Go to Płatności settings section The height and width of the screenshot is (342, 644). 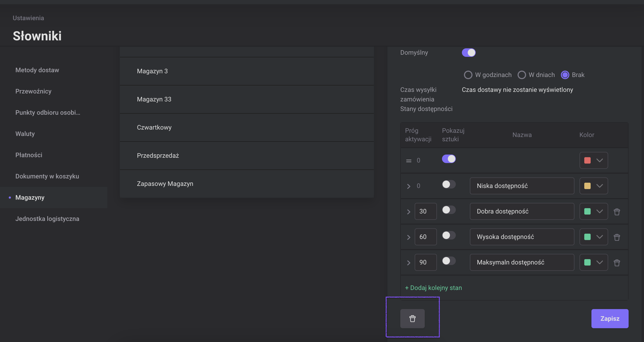tap(29, 155)
